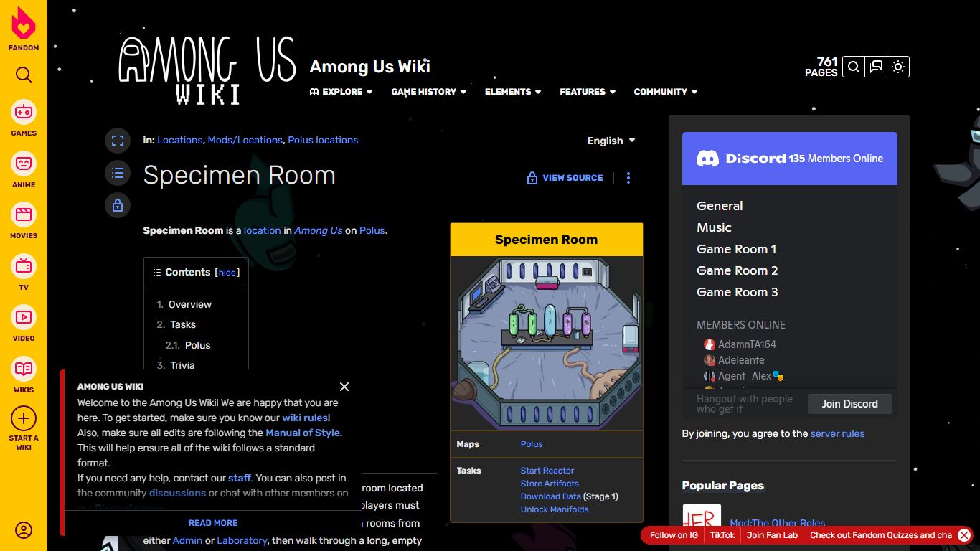Open the Locations category link
The height and width of the screenshot is (551, 980).
coord(180,140)
